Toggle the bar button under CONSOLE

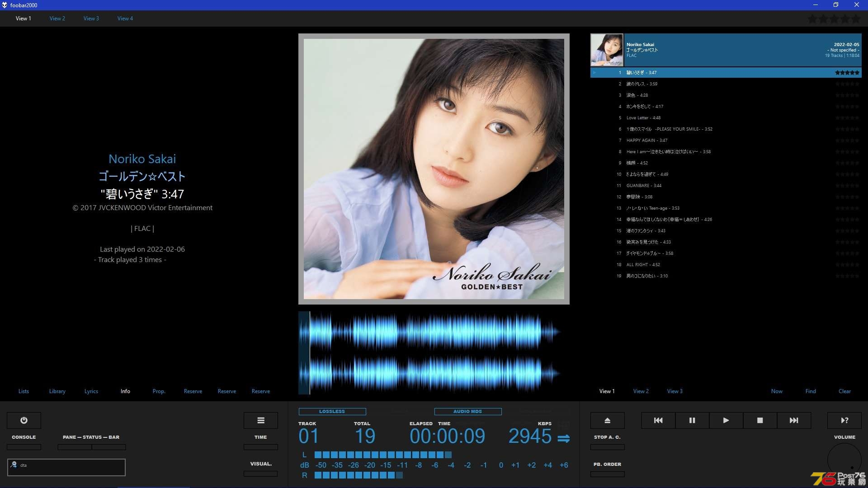point(24,447)
